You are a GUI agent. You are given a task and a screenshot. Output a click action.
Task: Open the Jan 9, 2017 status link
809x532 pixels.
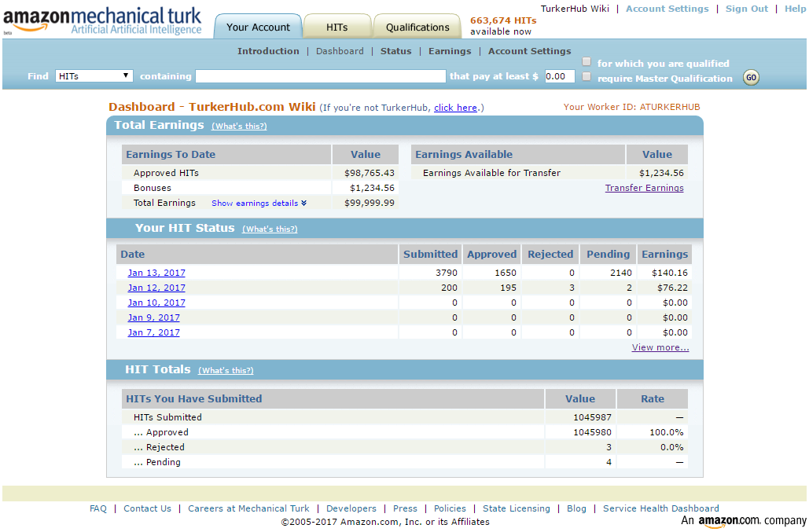tap(154, 317)
